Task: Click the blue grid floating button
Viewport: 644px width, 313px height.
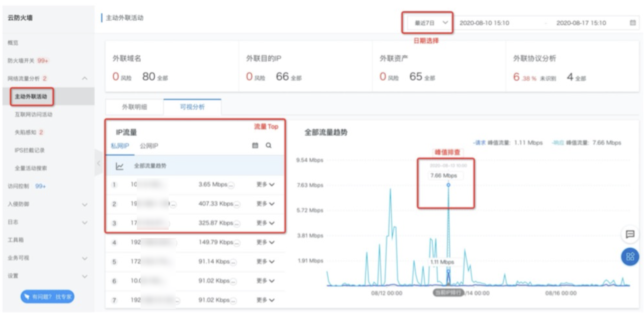Action: click(630, 257)
